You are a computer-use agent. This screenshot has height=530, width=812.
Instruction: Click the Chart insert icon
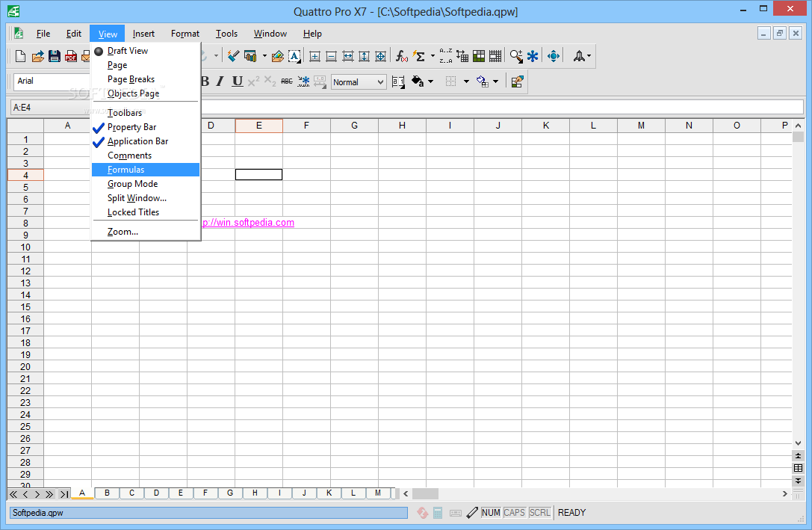(x=251, y=56)
